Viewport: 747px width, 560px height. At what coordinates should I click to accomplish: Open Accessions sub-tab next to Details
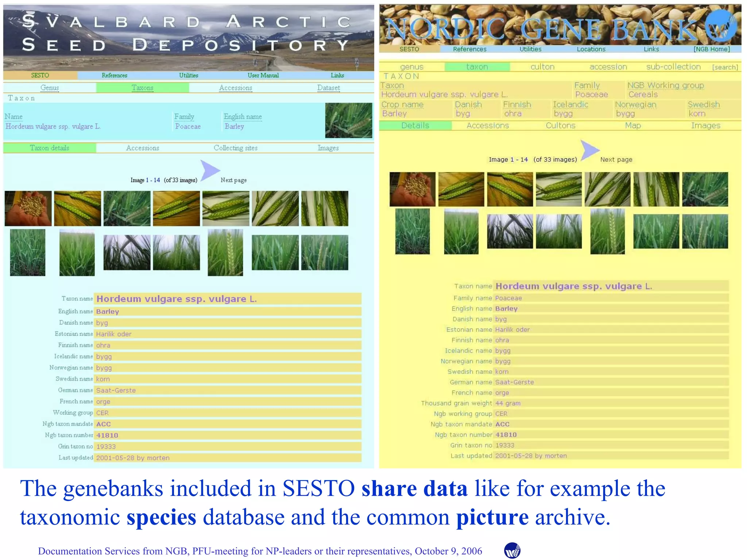pyautogui.click(x=488, y=125)
